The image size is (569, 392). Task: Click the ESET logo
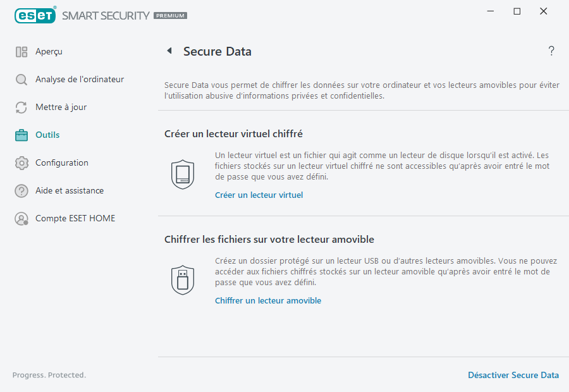tap(35, 15)
